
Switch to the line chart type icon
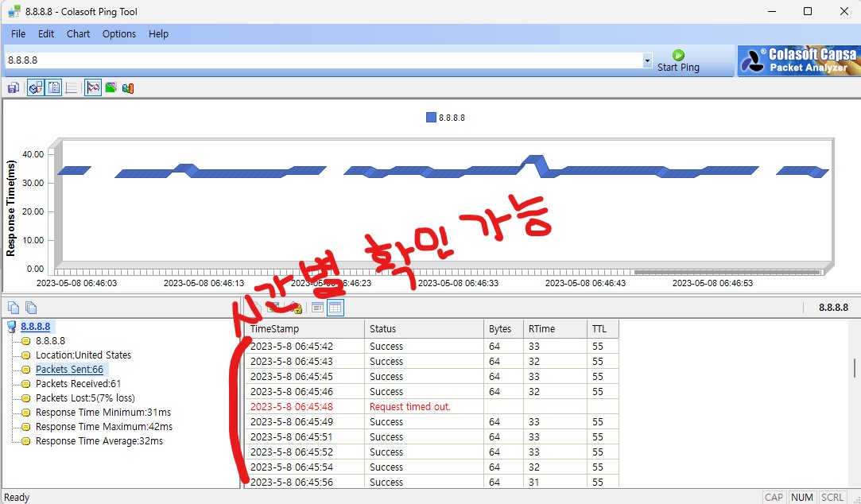click(93, 88)
